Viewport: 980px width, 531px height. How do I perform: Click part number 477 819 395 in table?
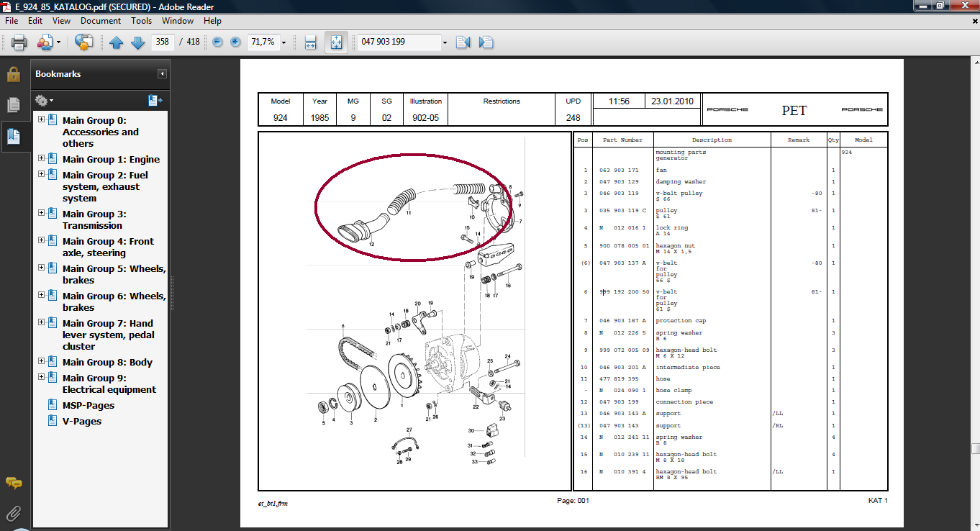click(619, 378)
